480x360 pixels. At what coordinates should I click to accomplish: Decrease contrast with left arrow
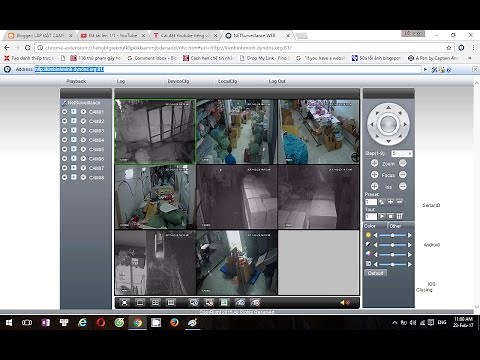pyautogui.click(x=376, y=245)
